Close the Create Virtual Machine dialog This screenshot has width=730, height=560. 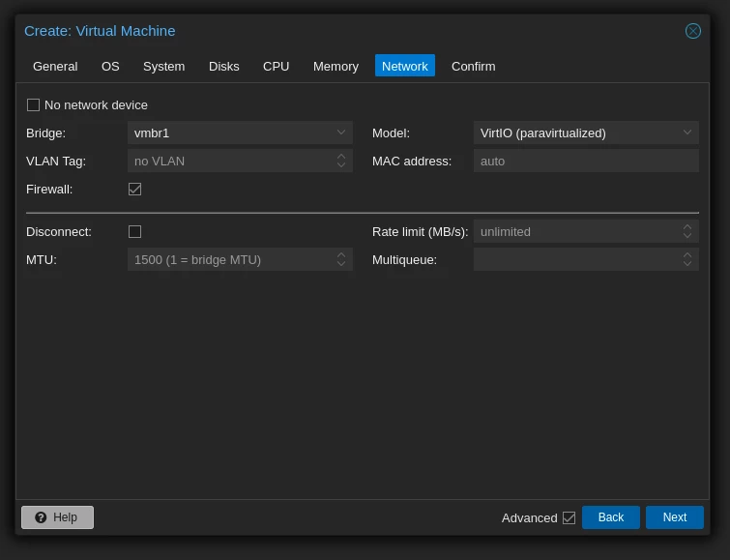(x=692, y=31)
